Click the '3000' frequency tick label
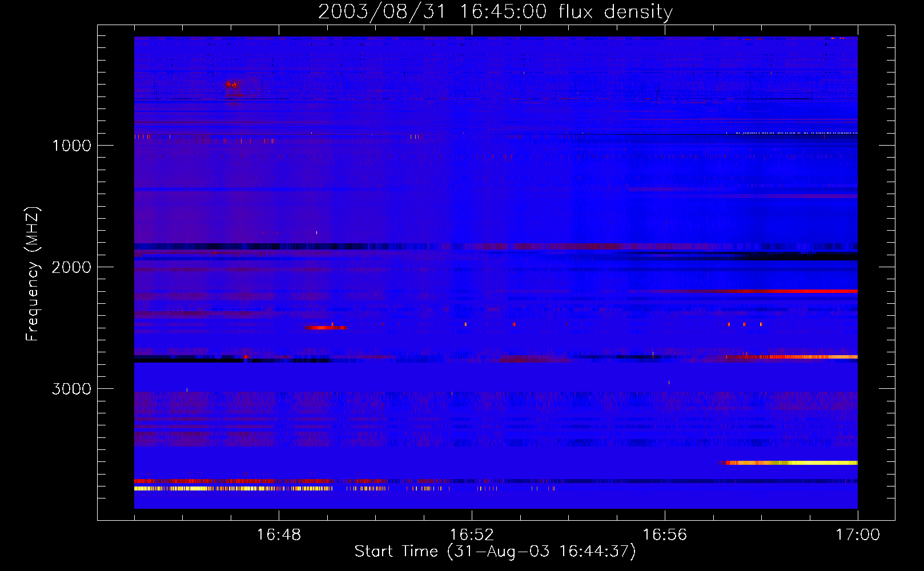 coord(71,389)
